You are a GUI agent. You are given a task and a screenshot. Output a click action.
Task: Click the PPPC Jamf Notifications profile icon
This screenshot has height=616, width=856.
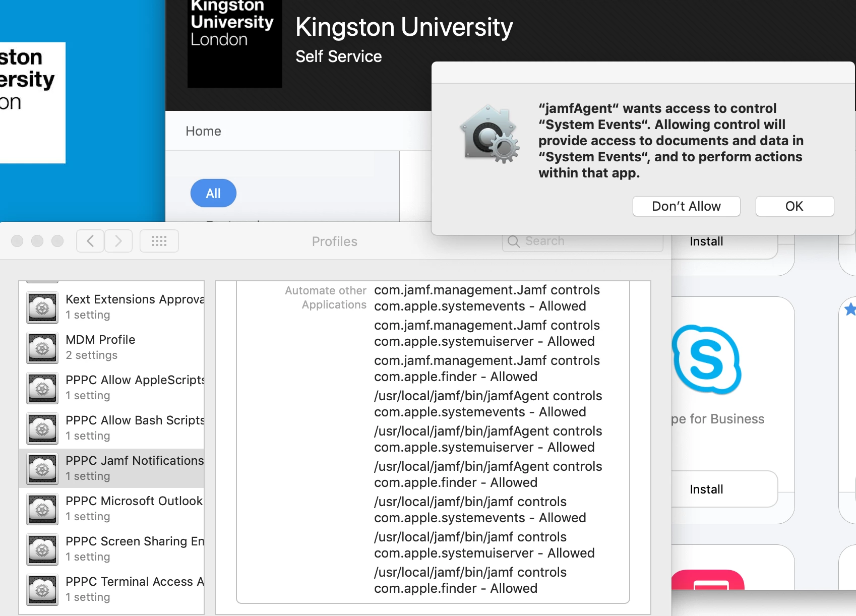(42, 469)
